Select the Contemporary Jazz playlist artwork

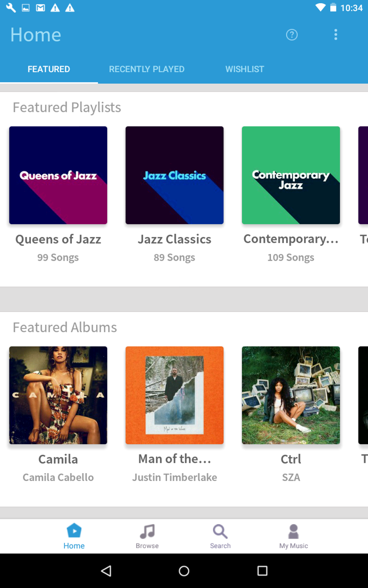[291, 175]
